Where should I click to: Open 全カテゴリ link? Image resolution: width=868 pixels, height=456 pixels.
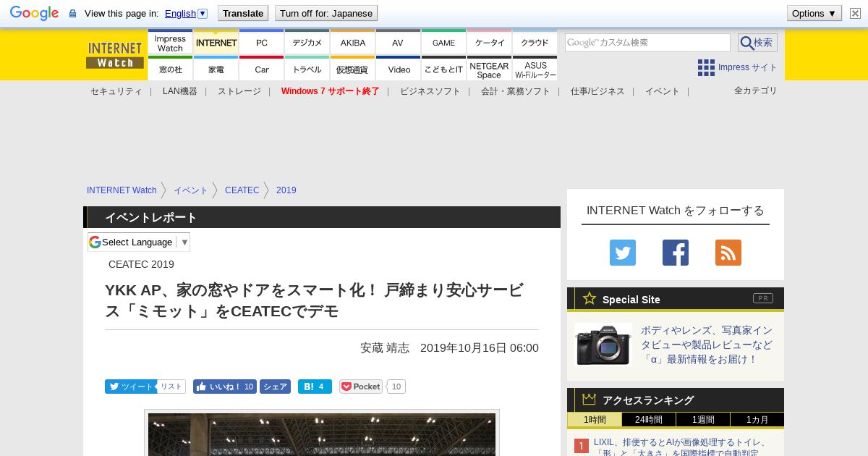755,90
